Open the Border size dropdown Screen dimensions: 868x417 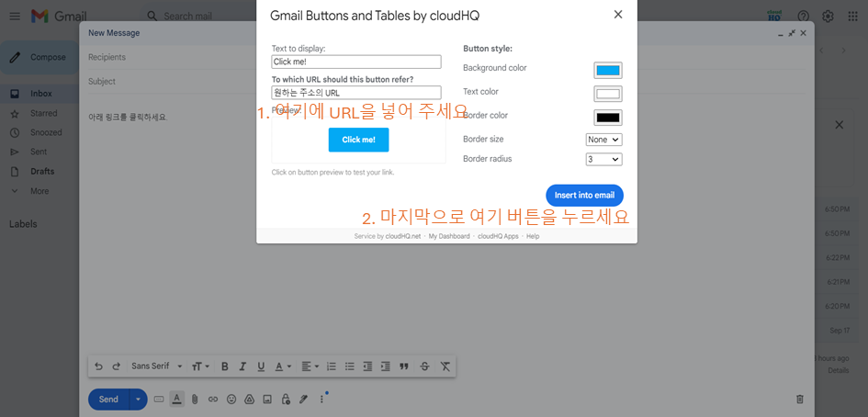pyautogui.click(x=604, y=140)
